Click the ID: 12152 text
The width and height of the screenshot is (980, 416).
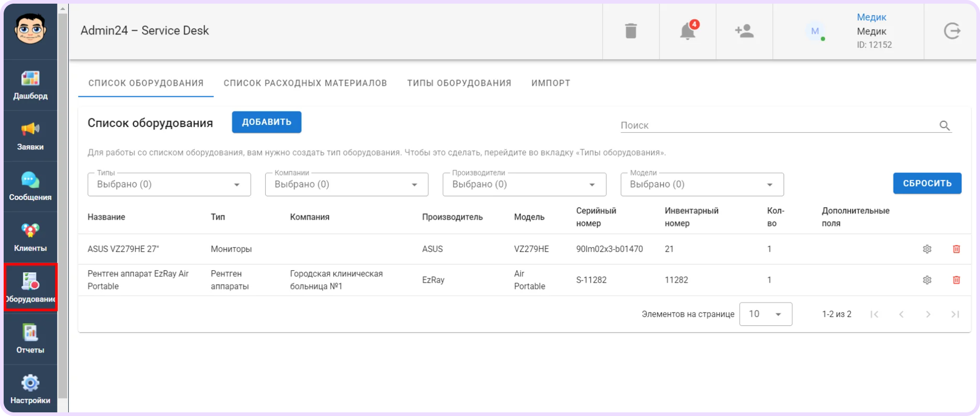point(874,45)
